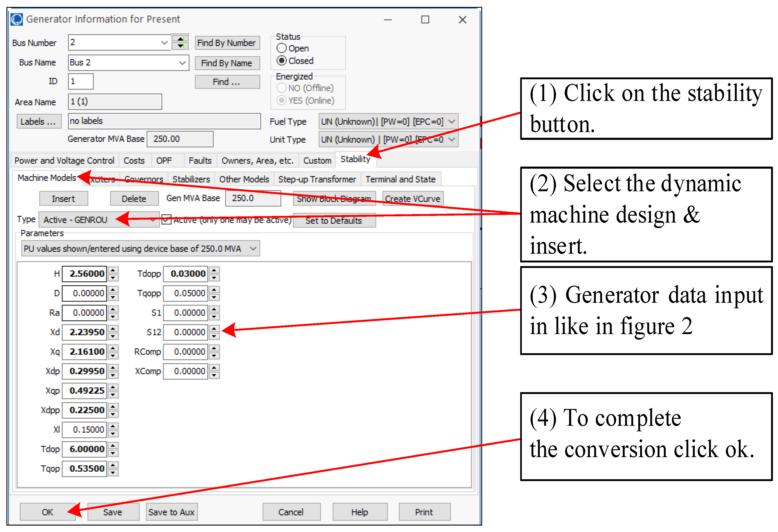Select the Closed status radio button
The image size is (778, 532).
point(282,61)
